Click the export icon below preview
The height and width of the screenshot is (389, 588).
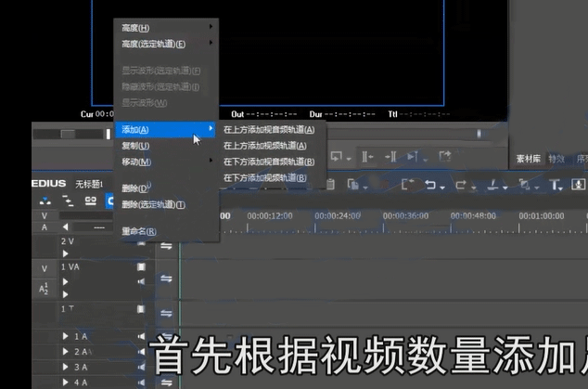(x=445, y=155)
